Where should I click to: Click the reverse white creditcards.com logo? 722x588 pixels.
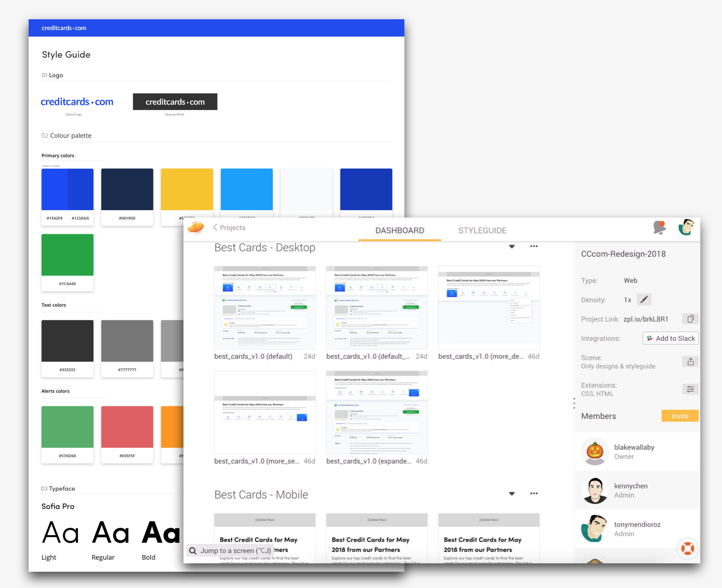[175, 102]
